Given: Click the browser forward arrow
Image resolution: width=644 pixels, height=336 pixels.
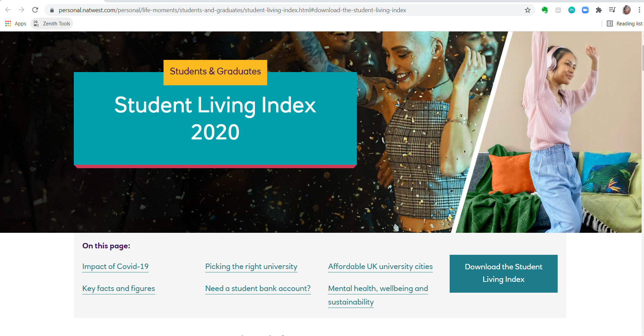Looking at the screenshot, I should [x=21, y=10].
